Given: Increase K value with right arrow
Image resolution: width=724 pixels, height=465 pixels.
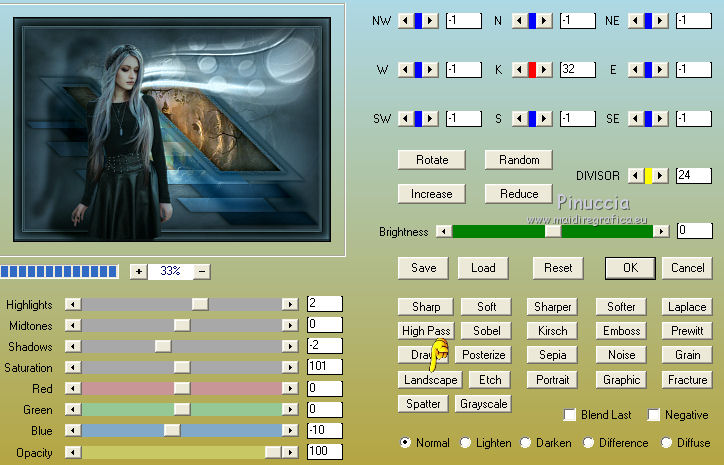Looking at the screenshot, I should point(544,69).
